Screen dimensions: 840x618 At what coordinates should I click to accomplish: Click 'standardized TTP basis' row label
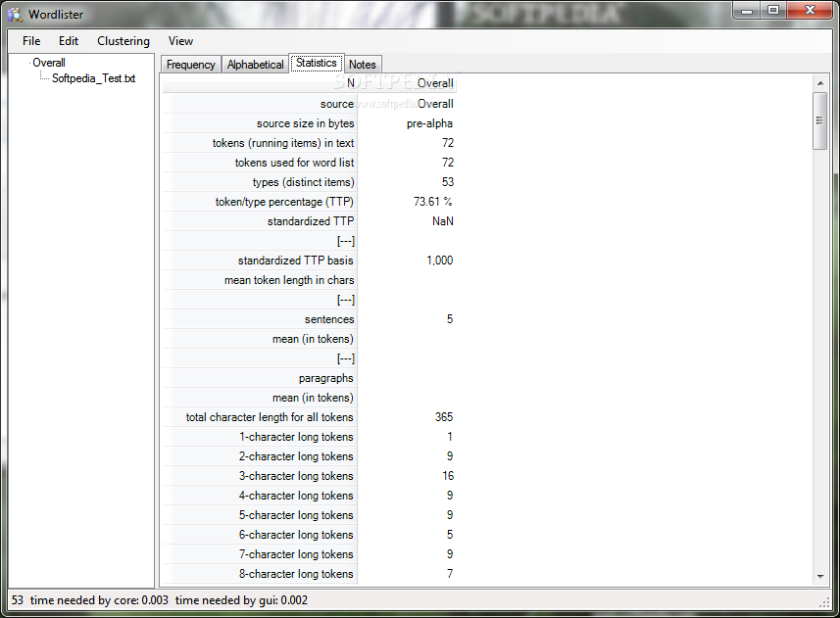pyautogui.click(x=295, y=261)
